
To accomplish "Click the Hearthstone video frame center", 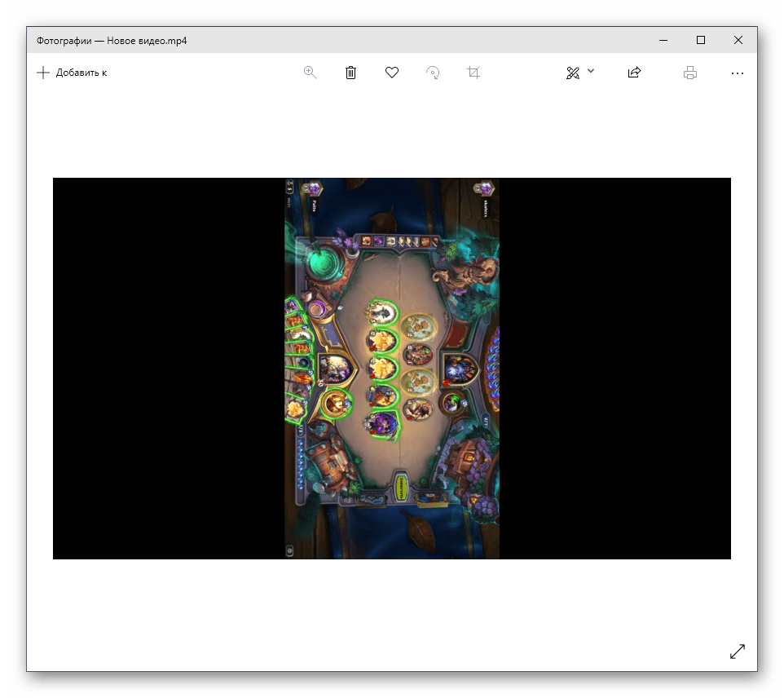I will (392, 369).
